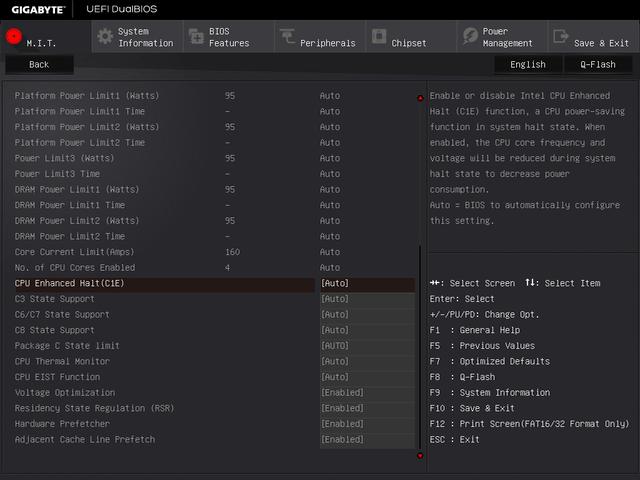Screen dimensions: 640x480
Task: Open C3 State Support value dropdown
Action: [x=366, y=299]
